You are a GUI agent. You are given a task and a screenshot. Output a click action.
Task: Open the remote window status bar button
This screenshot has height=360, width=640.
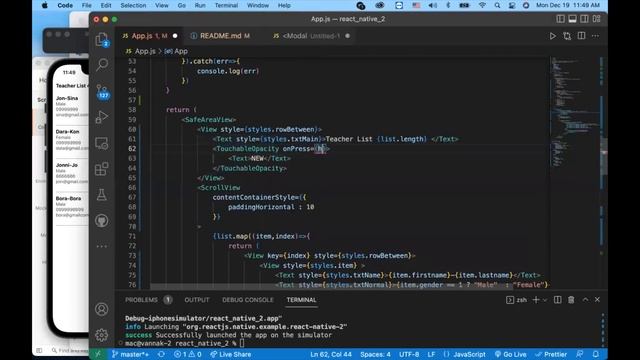98,354
